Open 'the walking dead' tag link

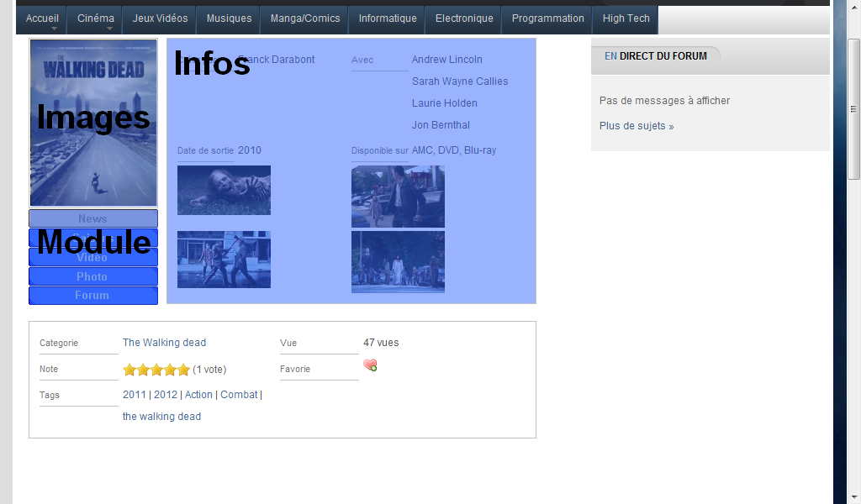pyautogui.click(x=161, y=417)
